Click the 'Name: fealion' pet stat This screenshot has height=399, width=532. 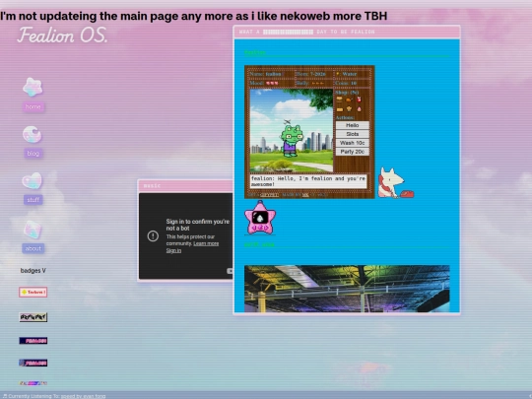(x=266, y=74)
